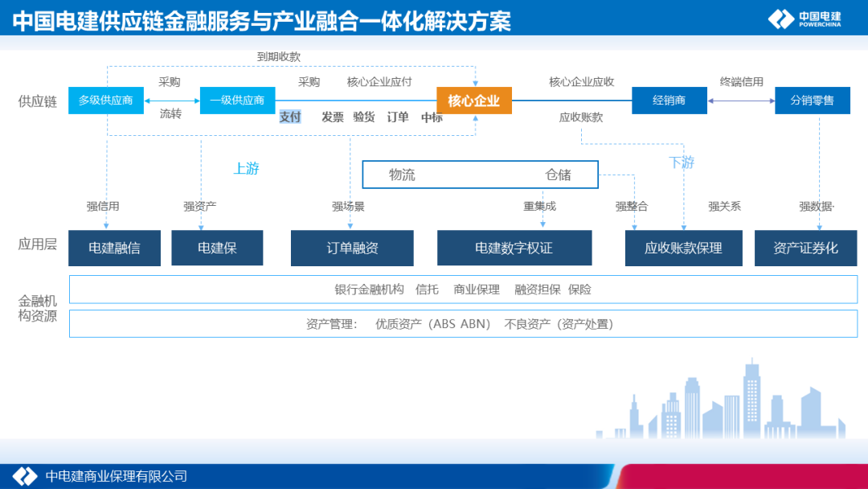Click the 应收账款 label under the core line
This screenshot has width=868, height=489.
[581, 117]
